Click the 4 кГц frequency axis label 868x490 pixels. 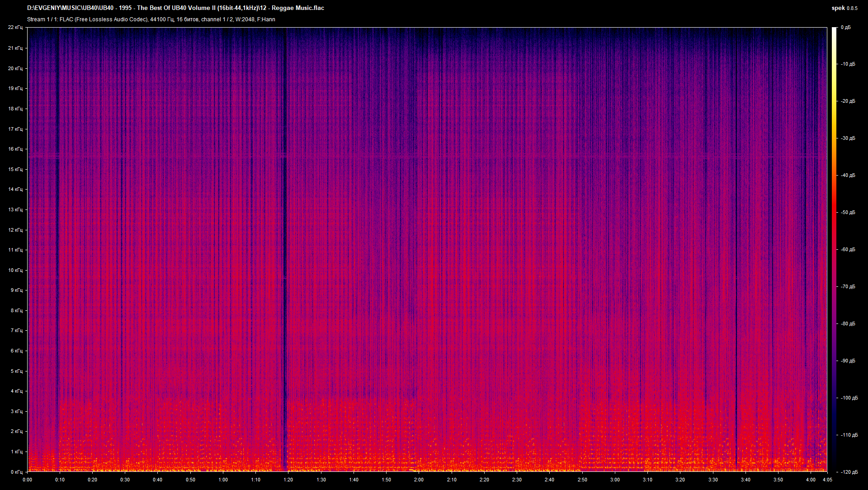point(16,391)
